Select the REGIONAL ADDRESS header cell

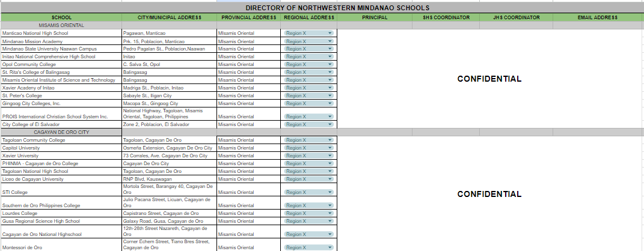coord(308,17)
